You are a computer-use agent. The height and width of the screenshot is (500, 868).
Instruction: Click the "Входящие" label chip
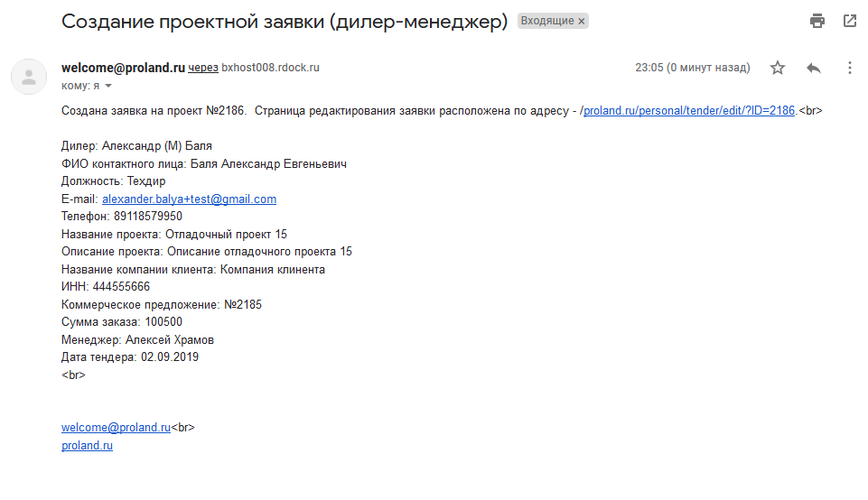tap(547, 22)
